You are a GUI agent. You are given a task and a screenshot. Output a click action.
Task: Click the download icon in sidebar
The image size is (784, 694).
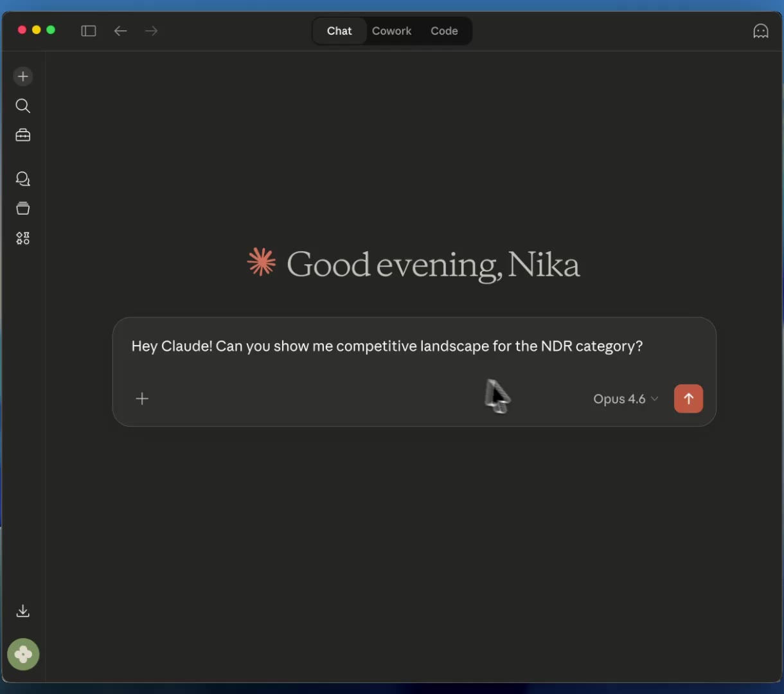click(23, 611)
